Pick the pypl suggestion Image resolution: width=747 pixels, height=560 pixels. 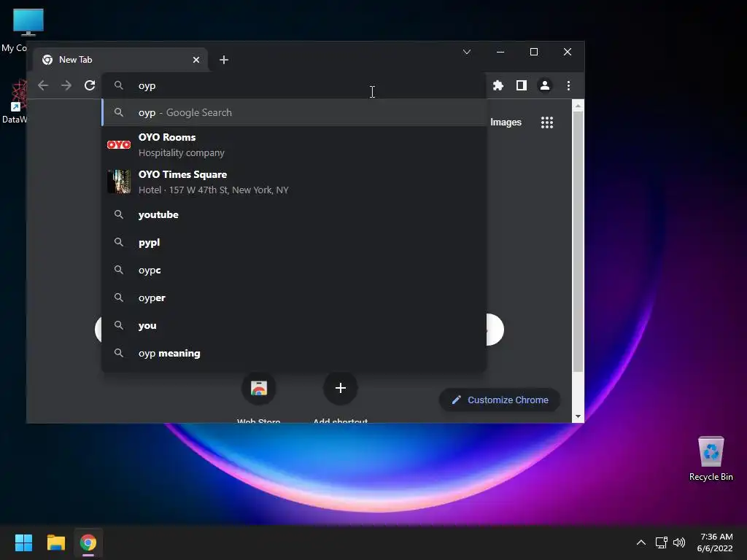pyautogui.click(x=293, y=242)
